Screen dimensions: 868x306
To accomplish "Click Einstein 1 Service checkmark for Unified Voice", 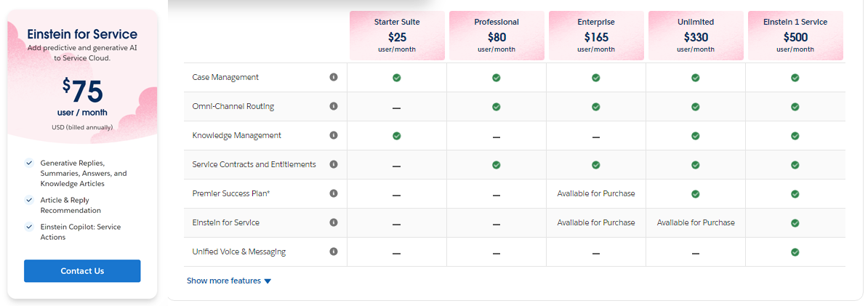I will (795, 252).
